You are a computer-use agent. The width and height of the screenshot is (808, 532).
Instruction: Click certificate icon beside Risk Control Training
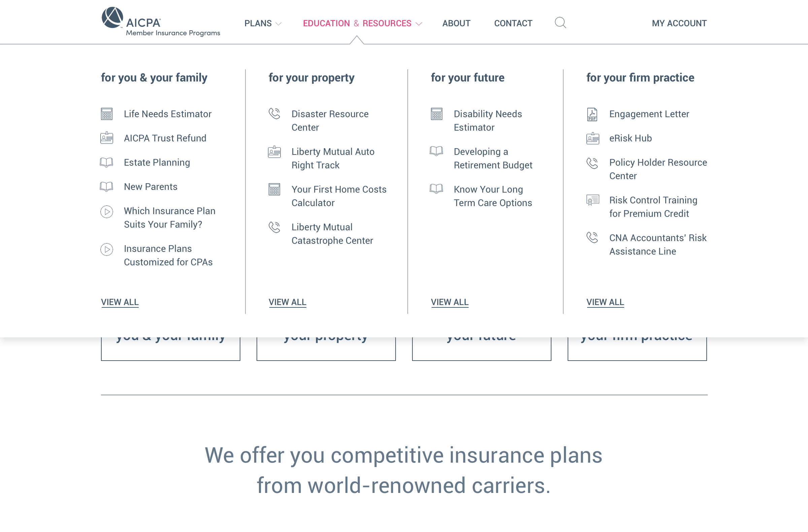[x=593, y=200]
